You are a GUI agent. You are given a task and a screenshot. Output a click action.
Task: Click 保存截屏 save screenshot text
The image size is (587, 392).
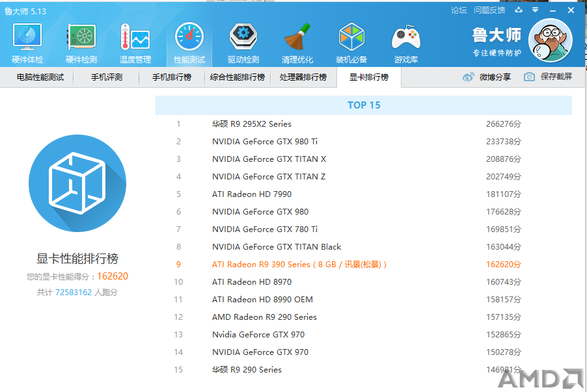tap(556, 77)
